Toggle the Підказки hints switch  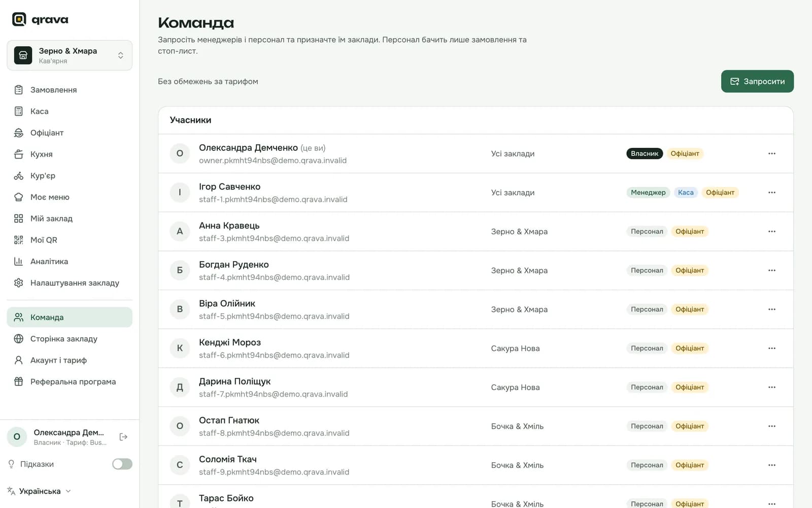122,464
